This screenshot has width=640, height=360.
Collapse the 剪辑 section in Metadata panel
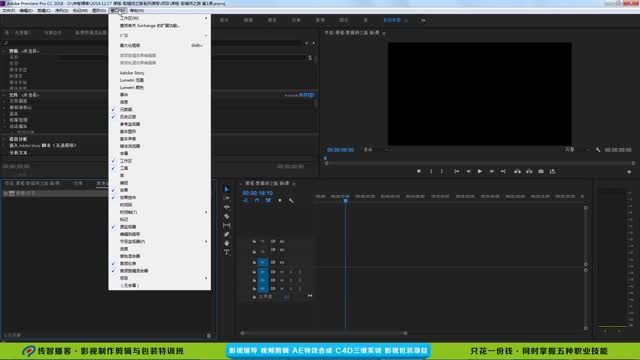4,51
